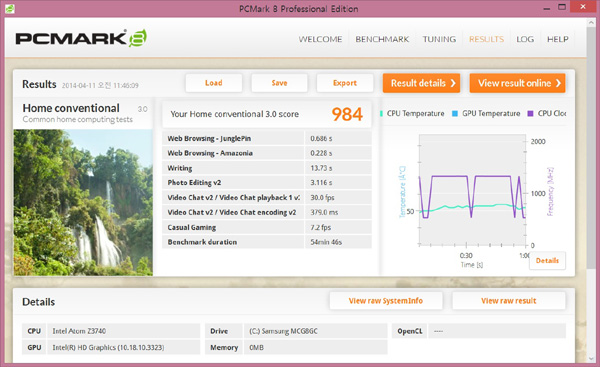Click View raw SystemInfo
The width and height of the screenshot is (600, 367).
(386, 301)
